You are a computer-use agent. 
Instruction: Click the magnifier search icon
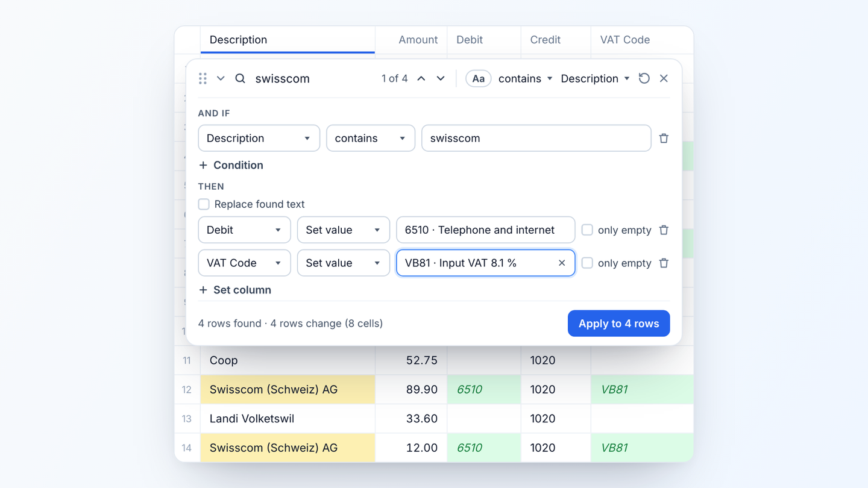(x=240, y=78)
